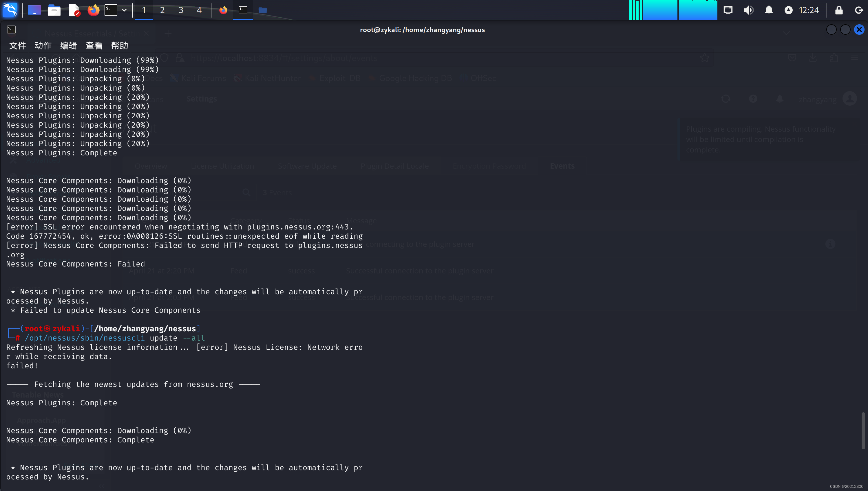
Task: Click the show desktop panel icon
Action: tap(34, 10)
